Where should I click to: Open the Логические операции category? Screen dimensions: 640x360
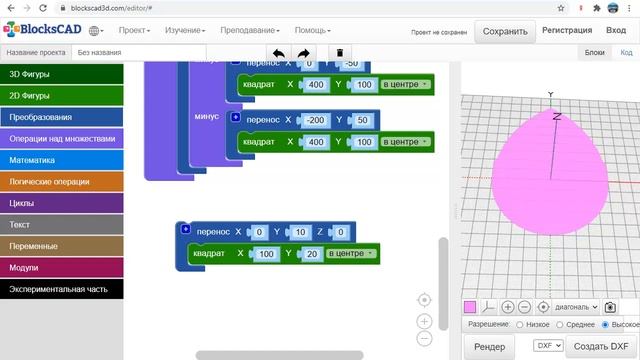coord(62,182)
